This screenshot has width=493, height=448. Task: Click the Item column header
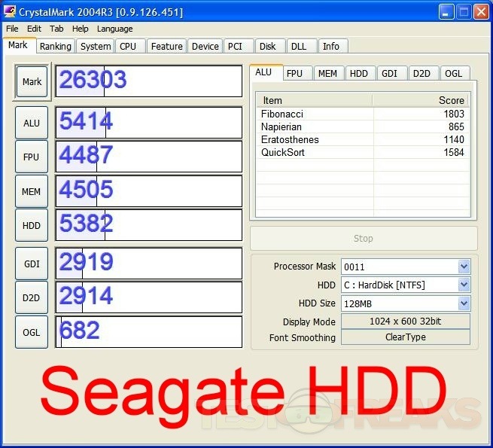[x=314, y=100]
